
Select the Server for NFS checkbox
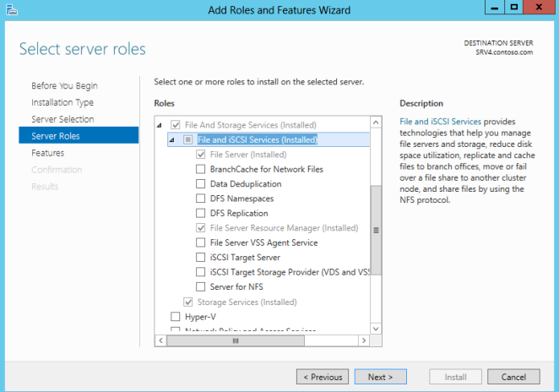[x=200, y=287]
